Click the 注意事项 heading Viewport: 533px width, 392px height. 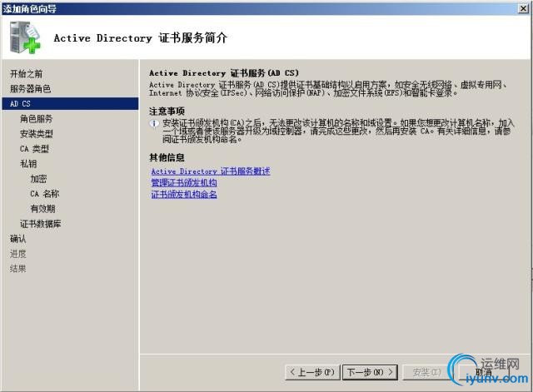click(x=167, y=111)
